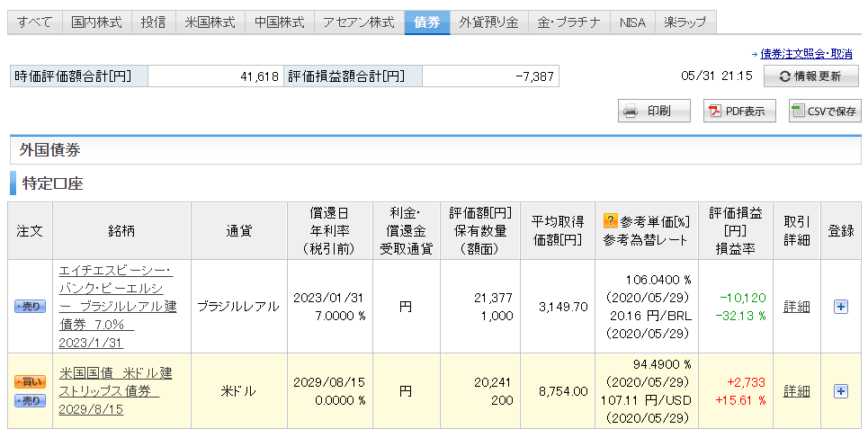Click the help question-mark icon by 参考単価
This screenshot has height=438, width=868.
pos(610,221)
